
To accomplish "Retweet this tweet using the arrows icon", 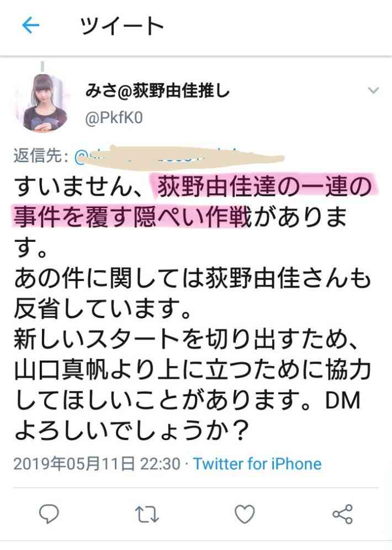I will coord(147,514).
